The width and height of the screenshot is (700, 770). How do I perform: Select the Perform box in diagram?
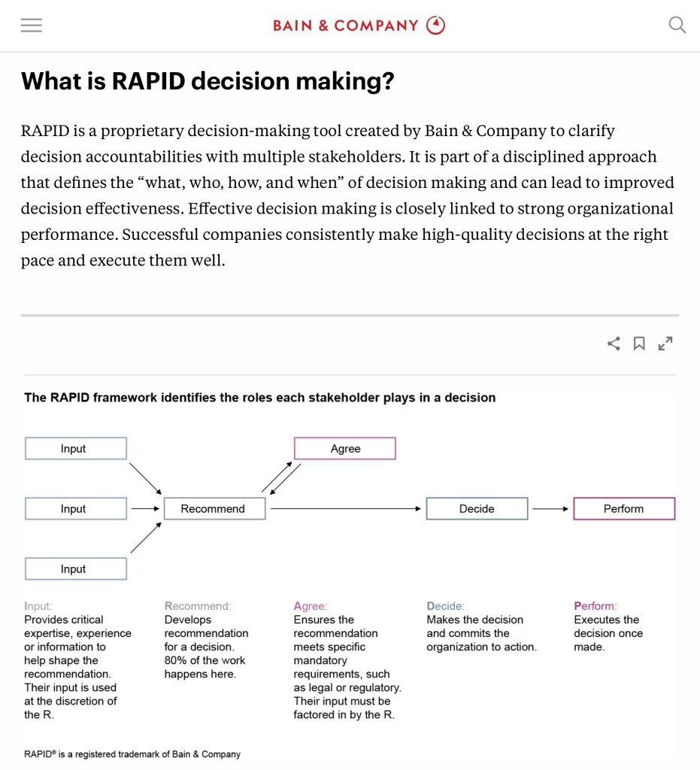coord(624,509)
